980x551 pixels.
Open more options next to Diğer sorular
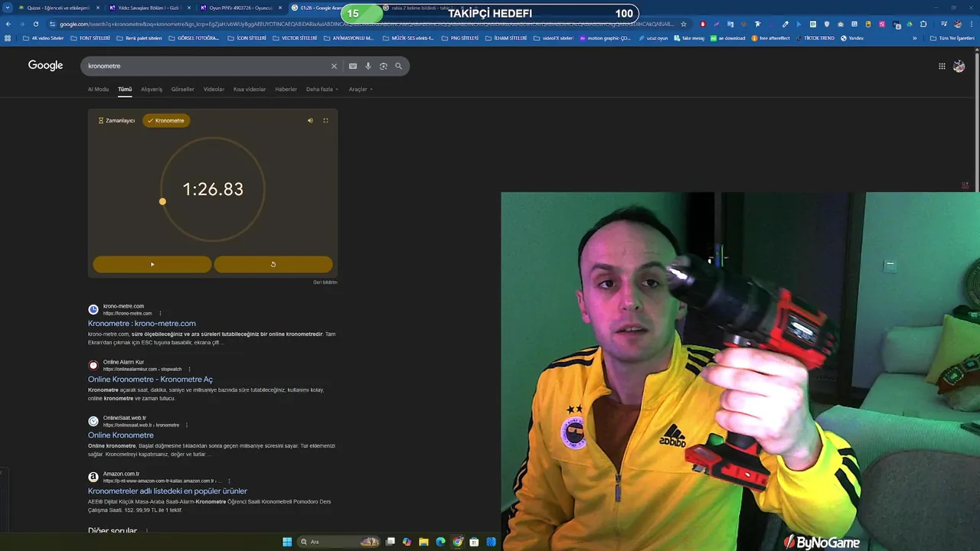pos(147,530)
